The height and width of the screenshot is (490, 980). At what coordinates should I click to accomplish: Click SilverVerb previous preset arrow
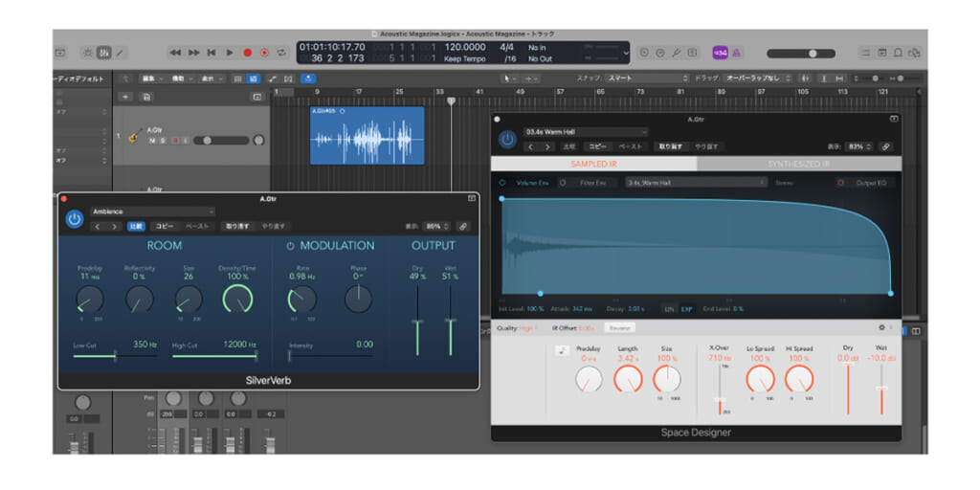[x=98, y=227]
